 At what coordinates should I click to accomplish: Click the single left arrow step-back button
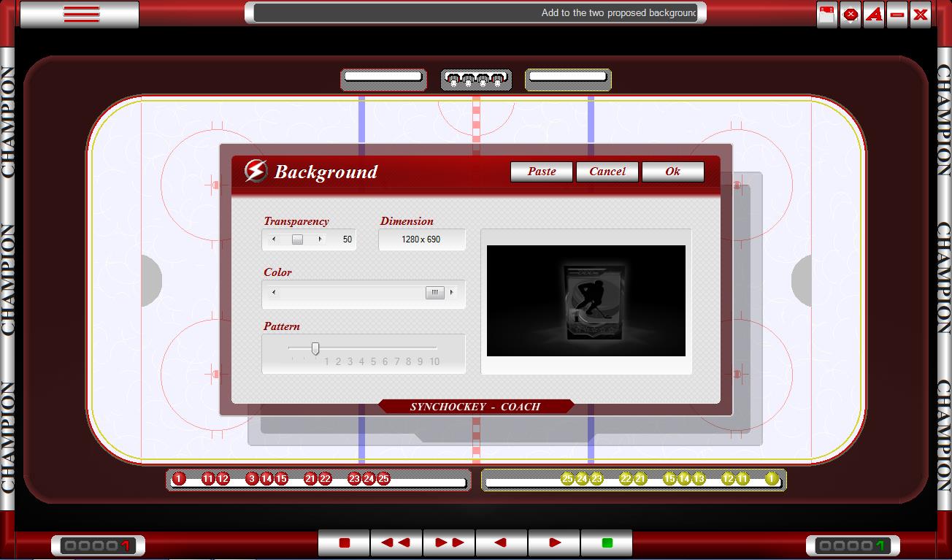[x=501, y=543]
